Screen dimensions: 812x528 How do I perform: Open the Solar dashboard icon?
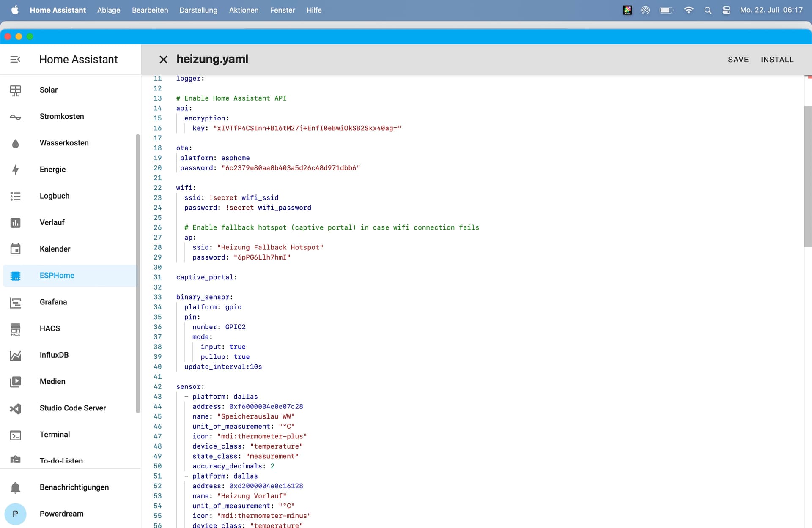point(15,90)
